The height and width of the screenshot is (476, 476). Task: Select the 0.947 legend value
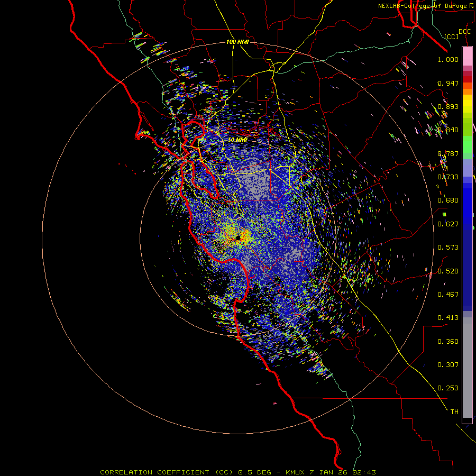point(448,83)
